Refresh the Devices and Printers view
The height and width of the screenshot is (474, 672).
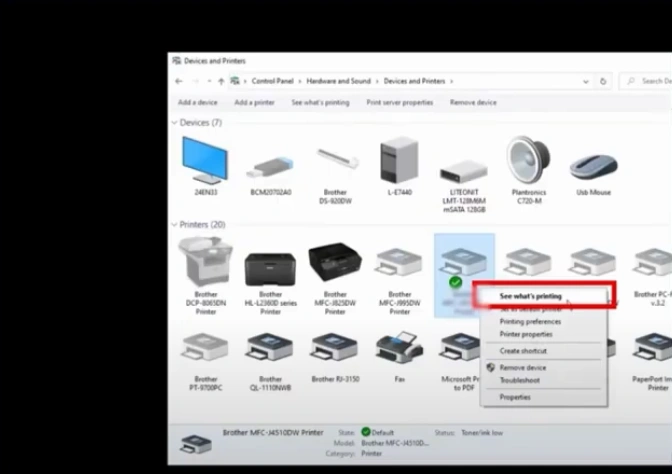click(603, 81)
